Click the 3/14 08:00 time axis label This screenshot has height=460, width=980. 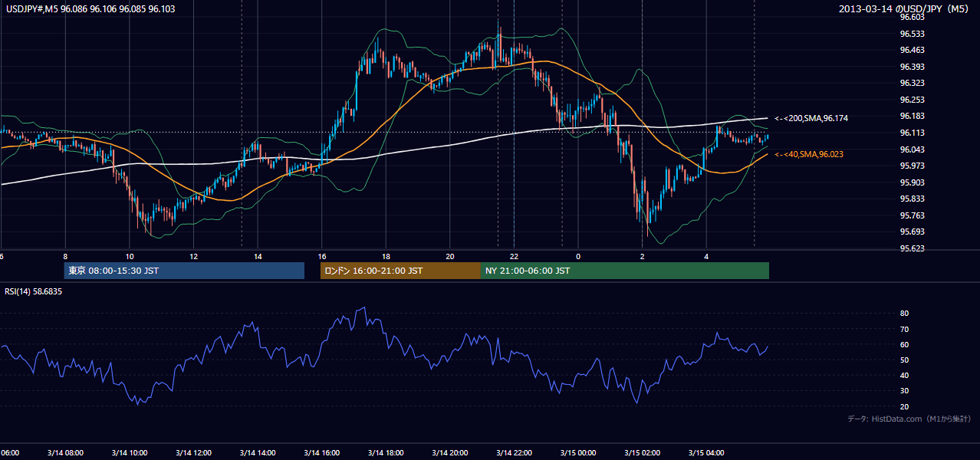click(65, 453)
